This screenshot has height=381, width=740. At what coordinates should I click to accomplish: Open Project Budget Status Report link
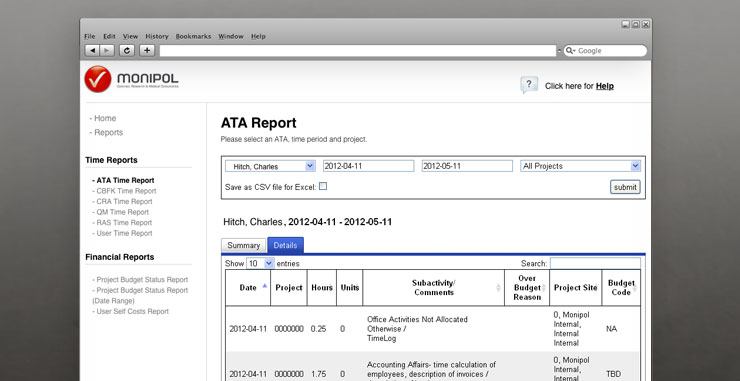[x=140, y=279]
